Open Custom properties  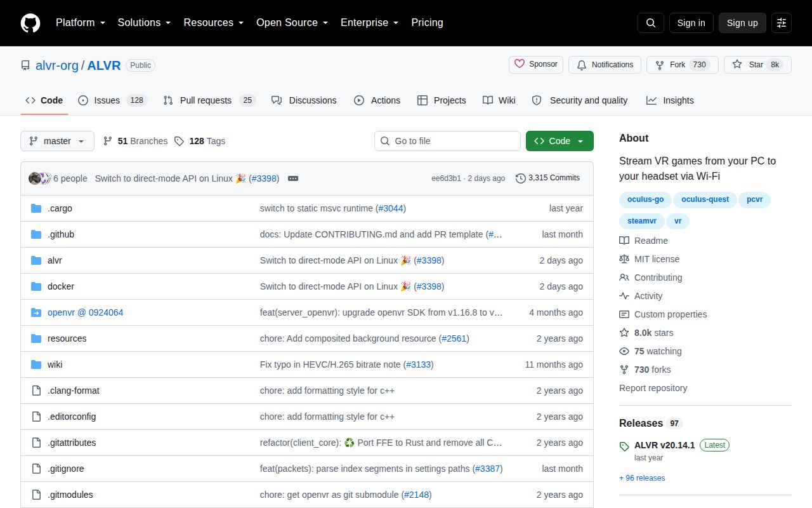(x=663, y=314)
